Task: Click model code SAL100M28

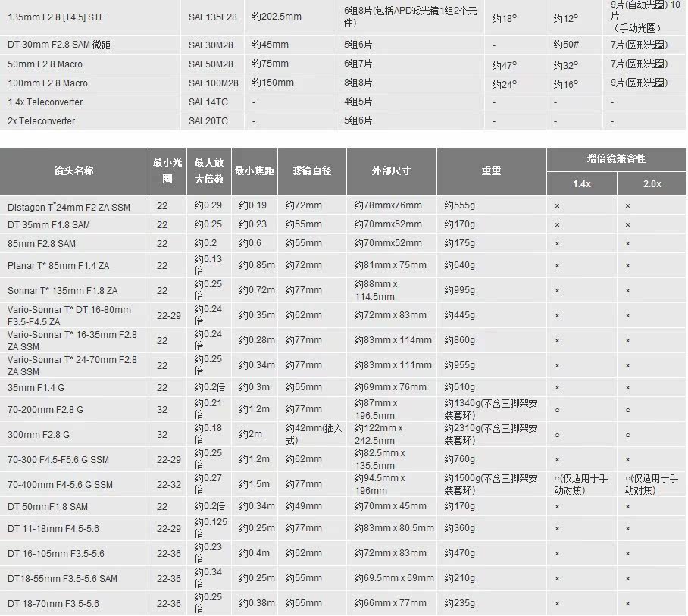Action: coord(213,83)
